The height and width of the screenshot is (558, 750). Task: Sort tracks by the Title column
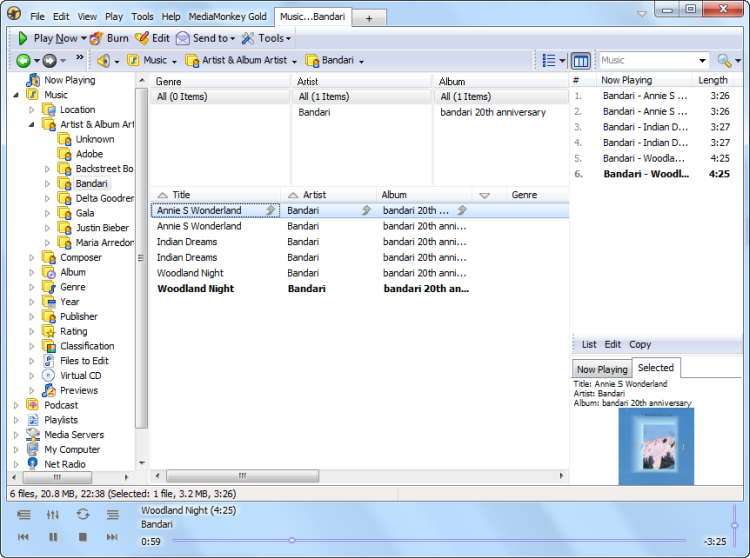pyautogui.click(x=216, y=195)
